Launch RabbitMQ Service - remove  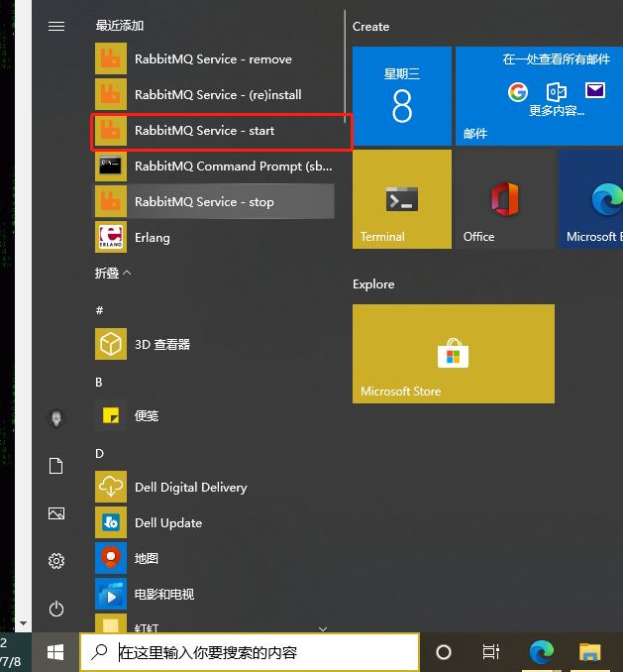[x=214, y=58]
